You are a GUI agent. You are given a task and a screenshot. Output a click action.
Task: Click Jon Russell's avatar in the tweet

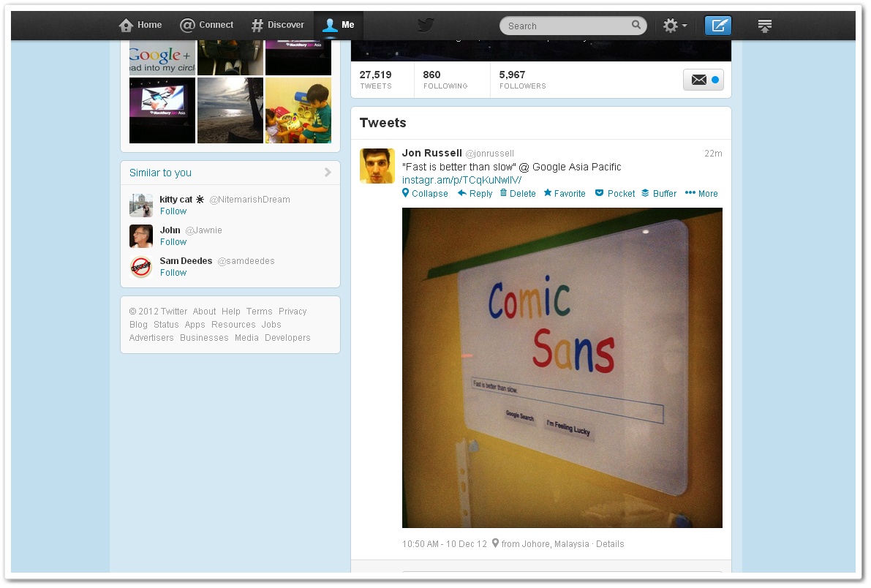377,165
